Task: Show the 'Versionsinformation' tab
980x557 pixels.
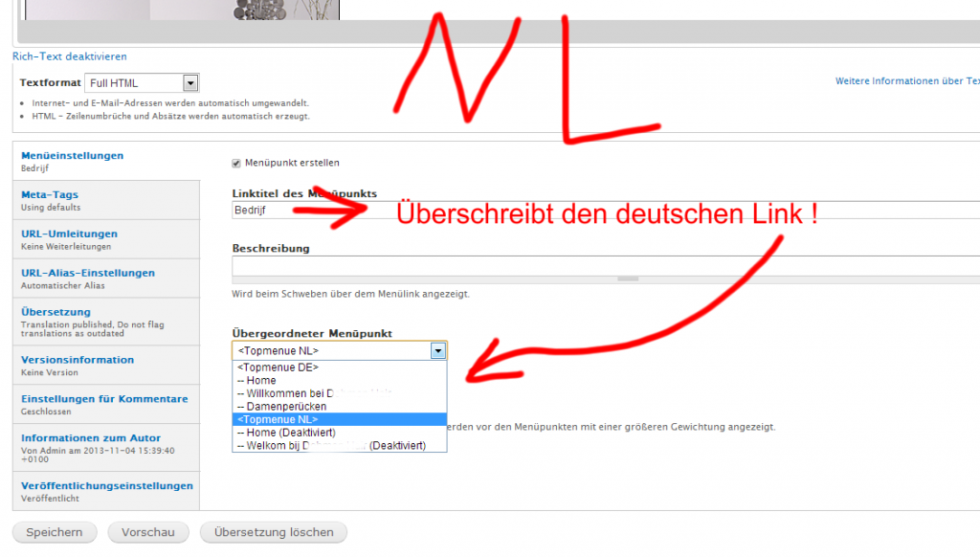Action: point(77,360)
